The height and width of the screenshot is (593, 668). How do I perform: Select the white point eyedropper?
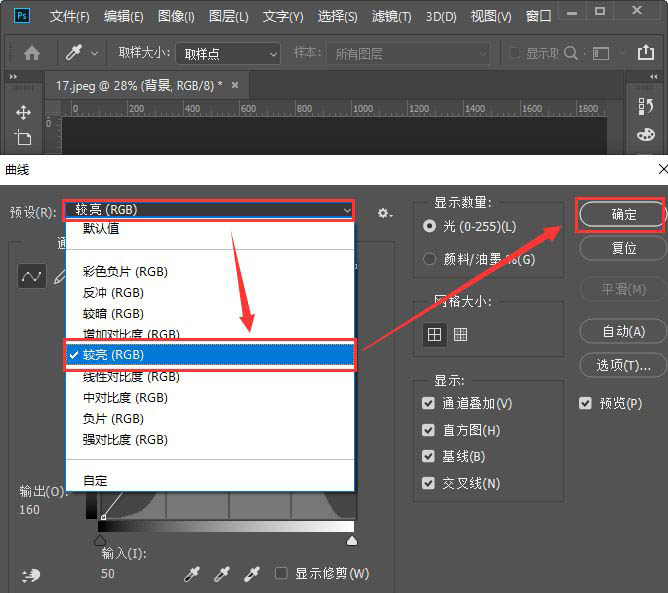252,574
